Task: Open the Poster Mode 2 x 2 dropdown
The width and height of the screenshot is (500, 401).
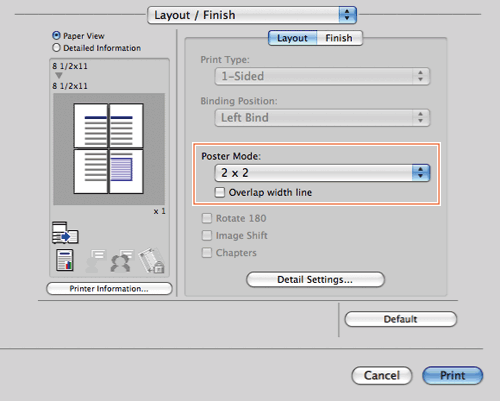Action: point(322,173)
